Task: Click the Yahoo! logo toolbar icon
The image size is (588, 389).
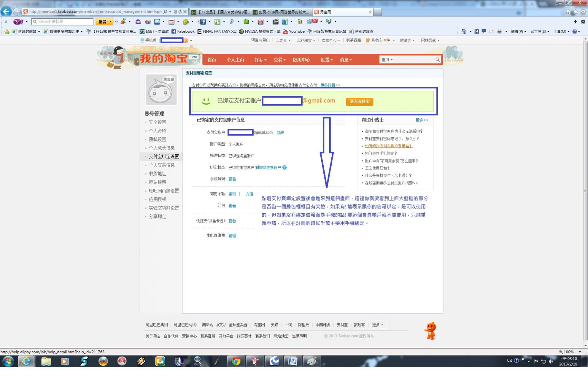Action: tap(18, 22)
